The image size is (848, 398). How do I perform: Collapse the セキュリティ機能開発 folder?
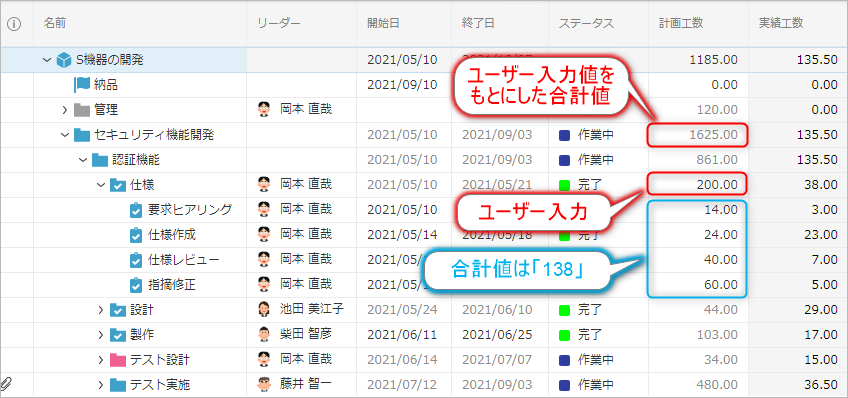(65, 135)
